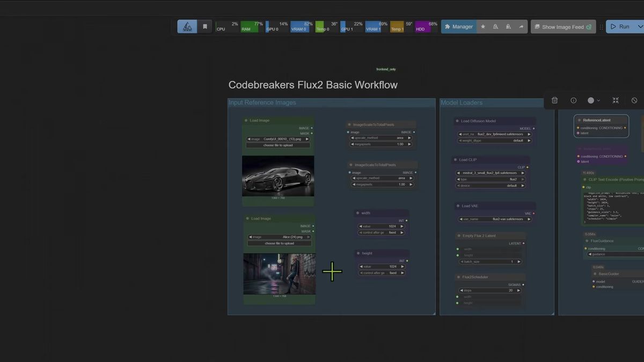Open clip_name mistral_3_small_flux2_fp8.safetensors selector
Screen dimensions: 644x362
coord(491,173)
